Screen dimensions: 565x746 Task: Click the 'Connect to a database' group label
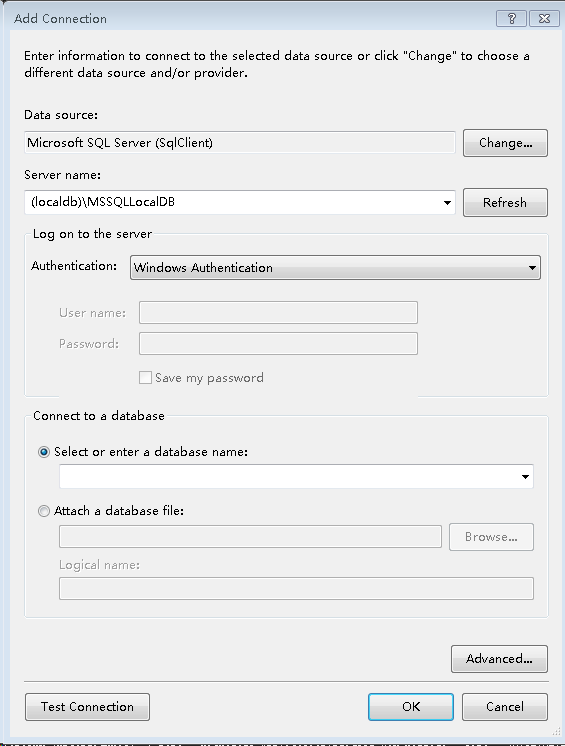[x=99, y=416]
